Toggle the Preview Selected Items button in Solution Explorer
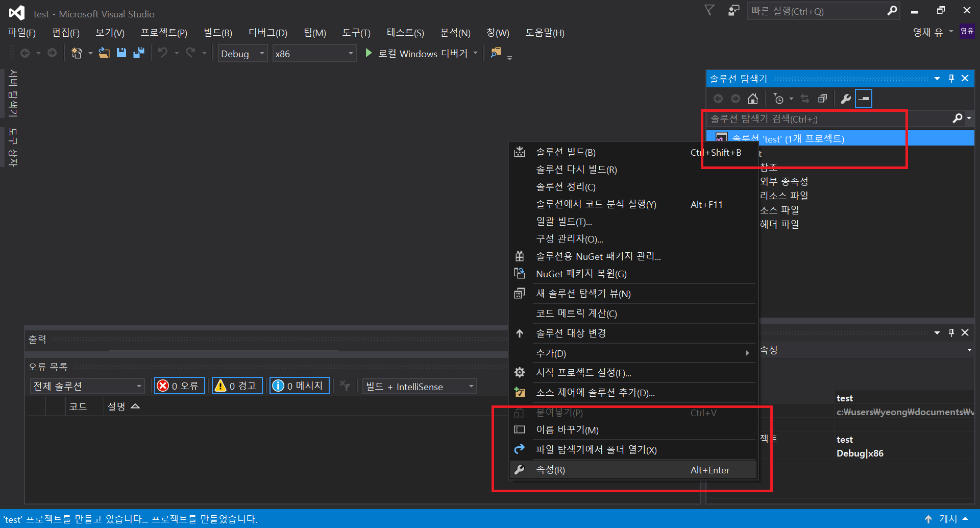980x528 pixels. pyautogui.click(x=864, y=99)
